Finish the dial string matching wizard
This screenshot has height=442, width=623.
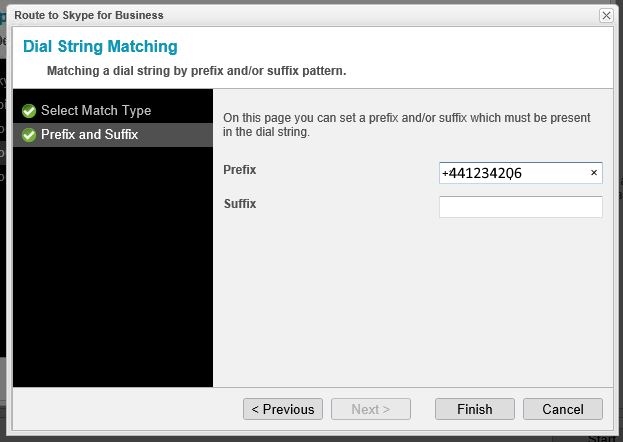point(475,409)
